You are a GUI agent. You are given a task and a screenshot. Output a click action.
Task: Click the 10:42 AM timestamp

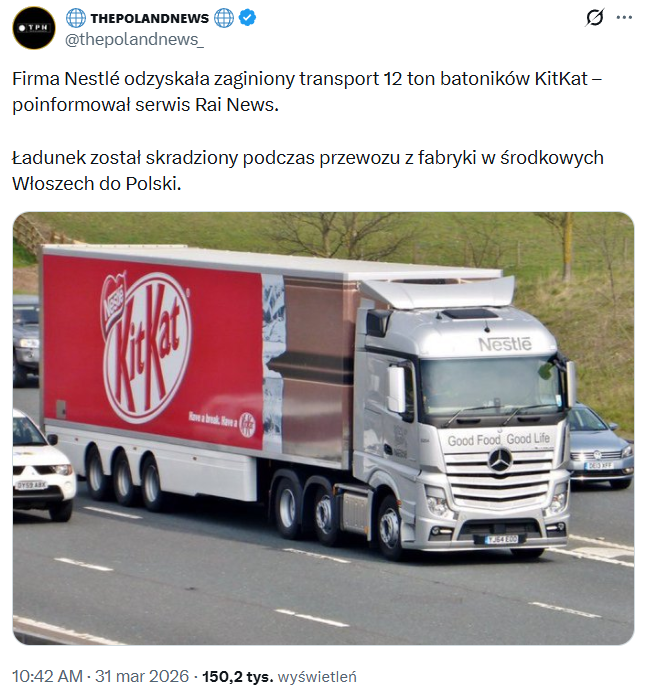[47, 676]
